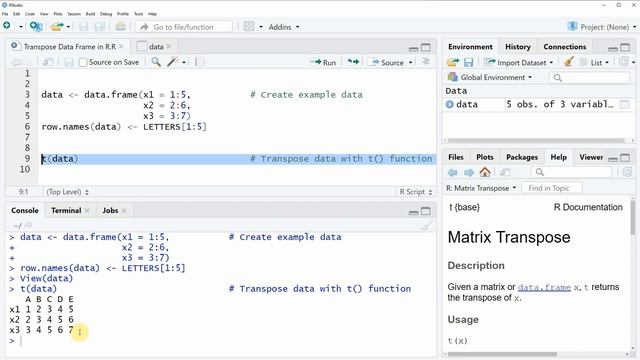Screen dimensions: 640x360
Task: Click the Find in Topic field
Action: 552,188
